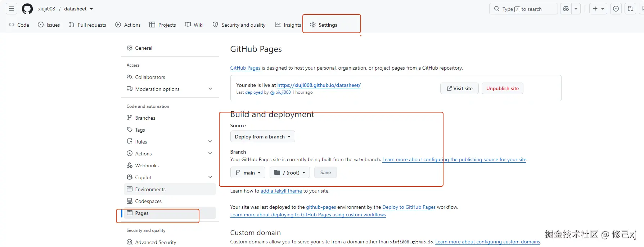The height and width of the screenshot is (247, 644).
Task: Open the hamburger navigation menu
Action: coord(12,9)
